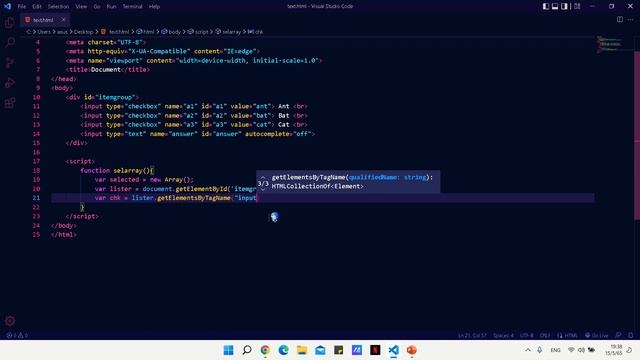The image size is (640, 360).
Task: Click line number 18 in gutter
Action: click(x=36, y=171)
